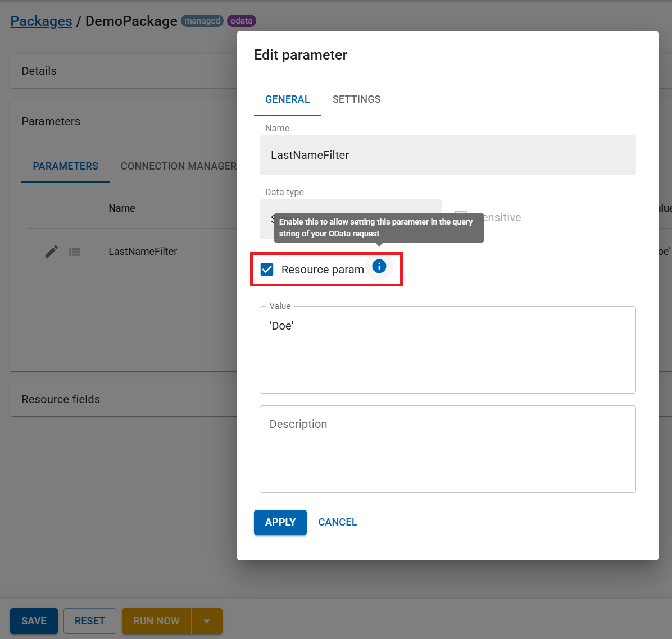Uncheck the Resource param checkbox
This screenshot has height=639, width=672.
[267, 270]
